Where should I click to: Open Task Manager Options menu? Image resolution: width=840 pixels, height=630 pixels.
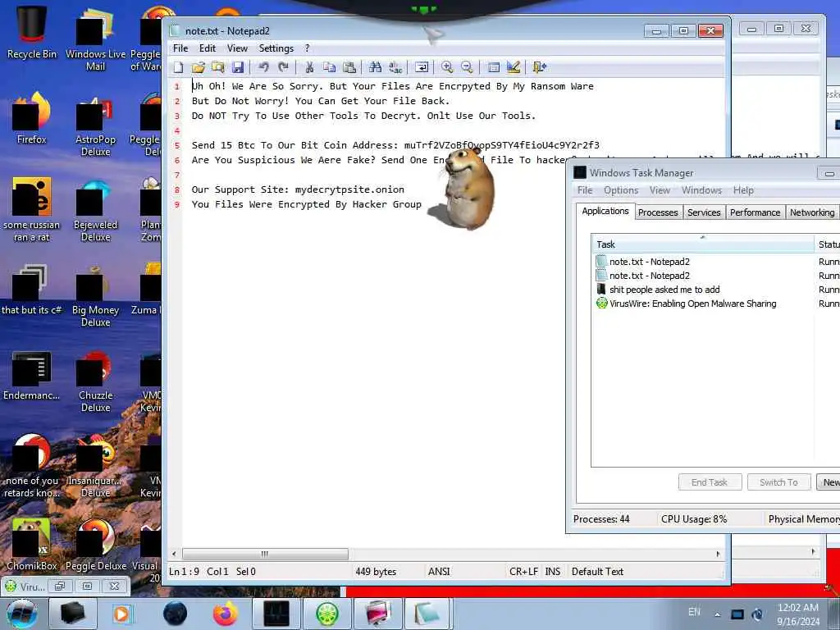click(x=621, y=190)
